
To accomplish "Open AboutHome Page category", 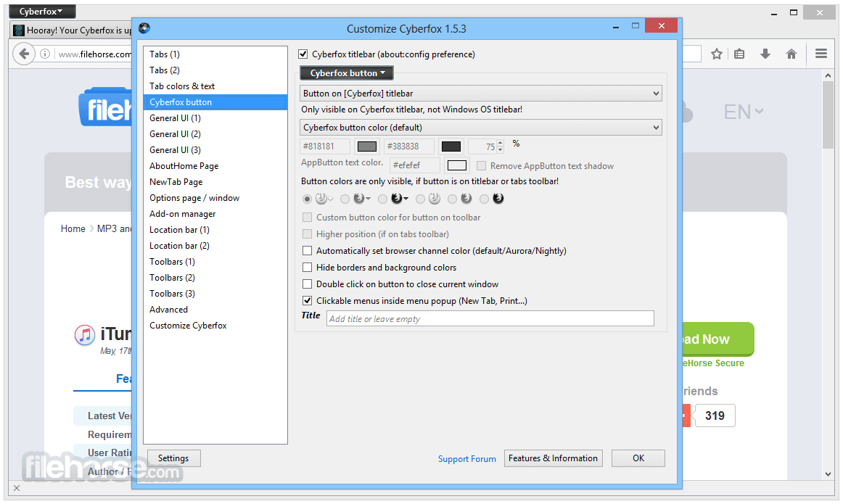I will point(215,166).
